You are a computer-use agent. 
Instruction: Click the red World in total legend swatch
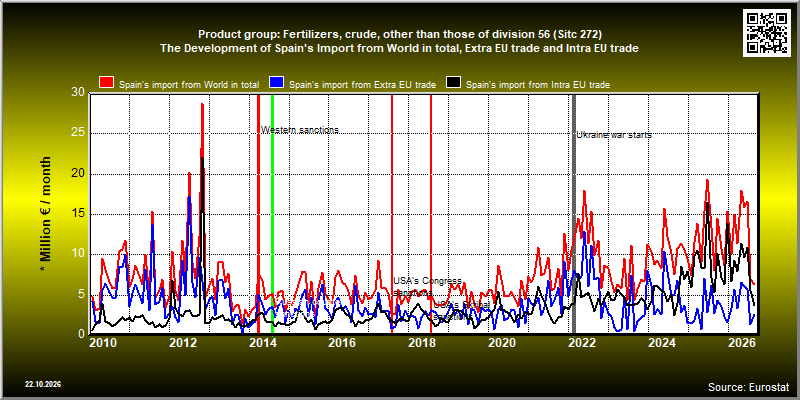[x=107, y=83]
